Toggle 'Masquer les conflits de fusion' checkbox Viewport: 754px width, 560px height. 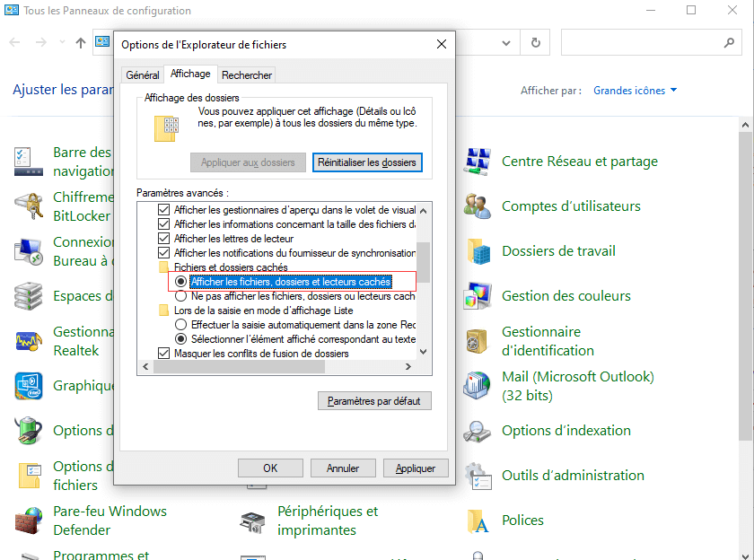click(x=163, y=354)
